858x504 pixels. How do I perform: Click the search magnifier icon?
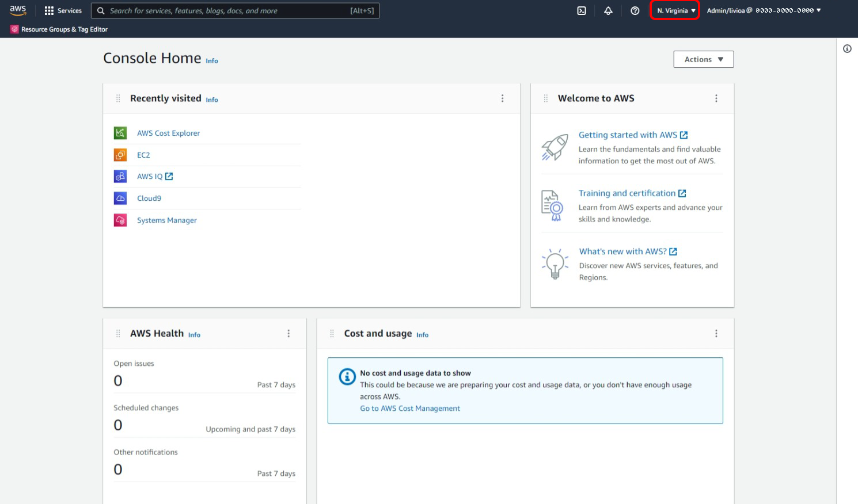click(x=101, y=11)
